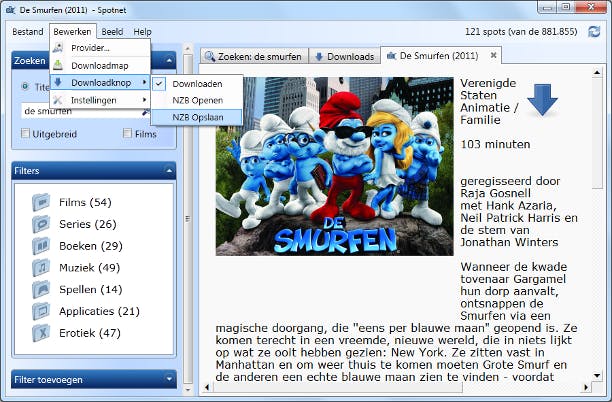Choose Downloadmap from the menu

tap(100, 65)
